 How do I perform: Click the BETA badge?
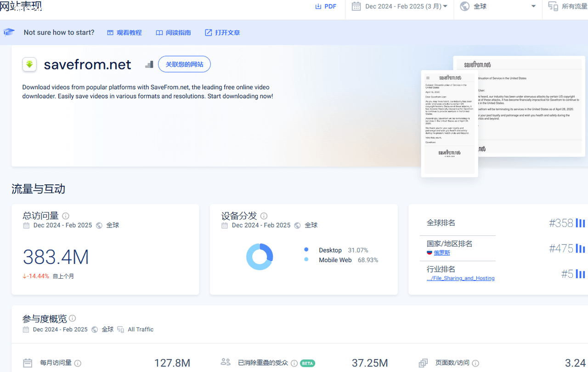point(307,363)
